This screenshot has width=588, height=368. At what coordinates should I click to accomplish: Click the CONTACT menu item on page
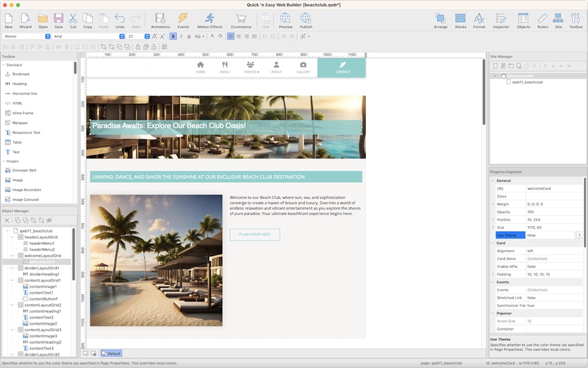(x=342, y=68)
